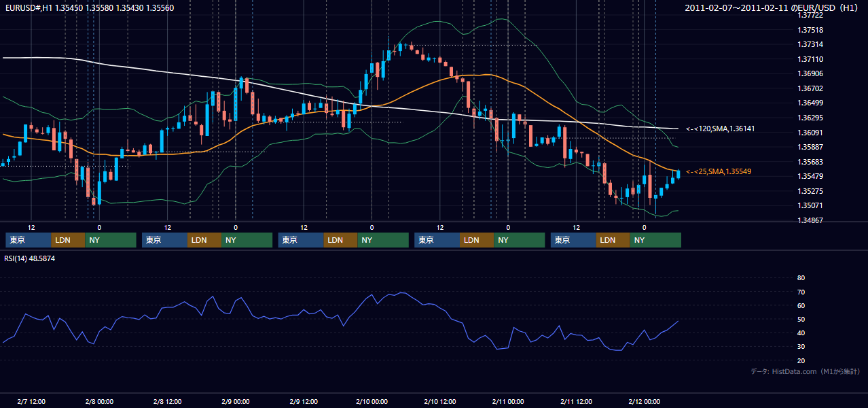This screenshot has width=868, height=408.
Task: Click RSI scale value 60
Action: [x=801, y=305]
